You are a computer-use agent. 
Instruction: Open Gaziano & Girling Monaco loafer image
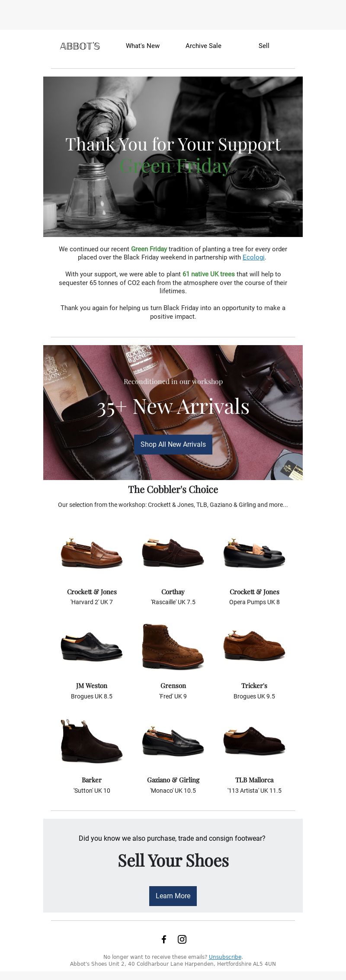[173, 741]
